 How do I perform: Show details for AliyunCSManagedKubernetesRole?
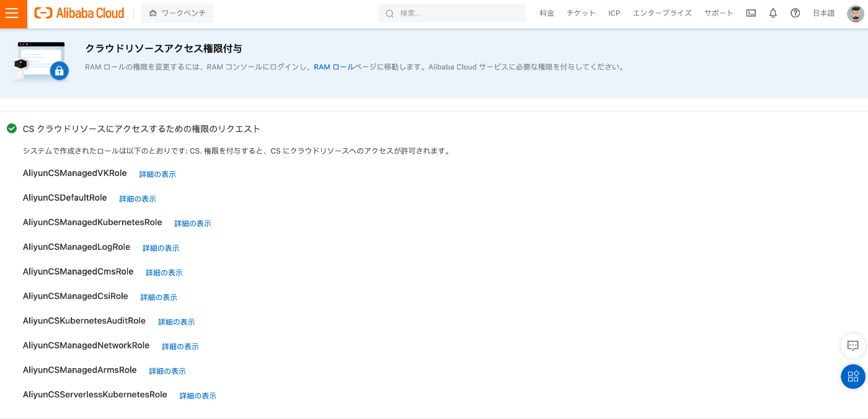tap(193, 223)
